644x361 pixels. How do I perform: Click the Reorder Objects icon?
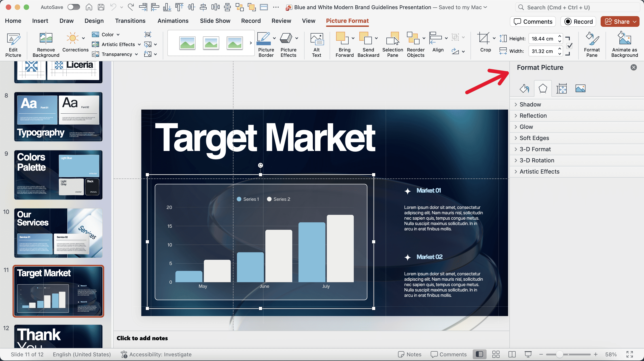coord(413,38)
